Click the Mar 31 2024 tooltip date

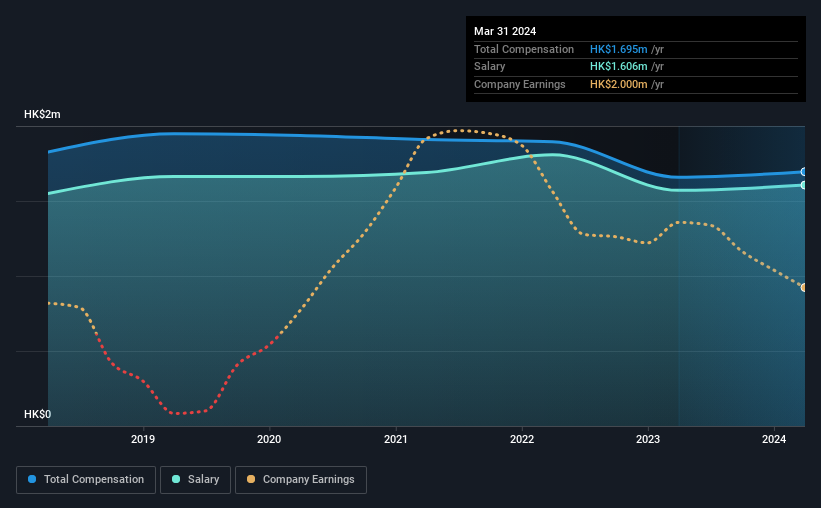point(505,31)
